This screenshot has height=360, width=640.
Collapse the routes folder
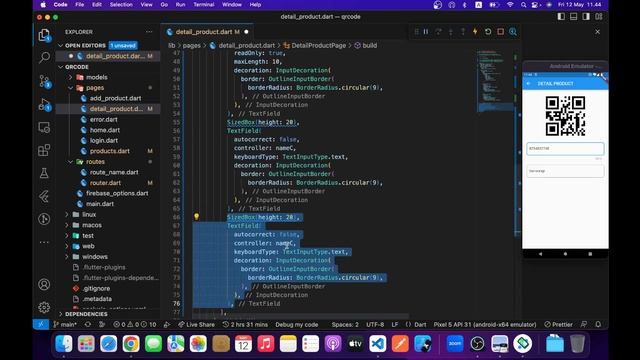[x=95, y=162]
